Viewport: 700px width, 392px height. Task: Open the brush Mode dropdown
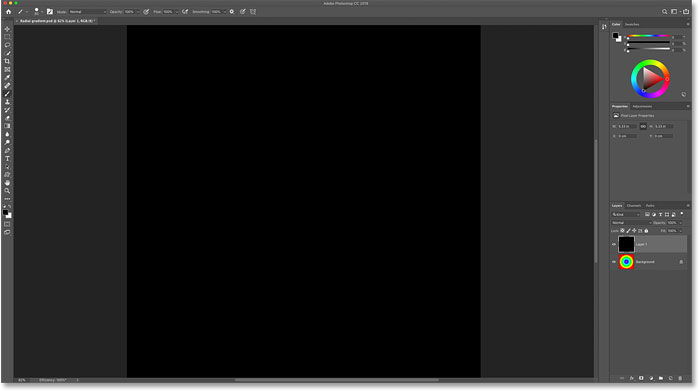click(x=88, y=12)
